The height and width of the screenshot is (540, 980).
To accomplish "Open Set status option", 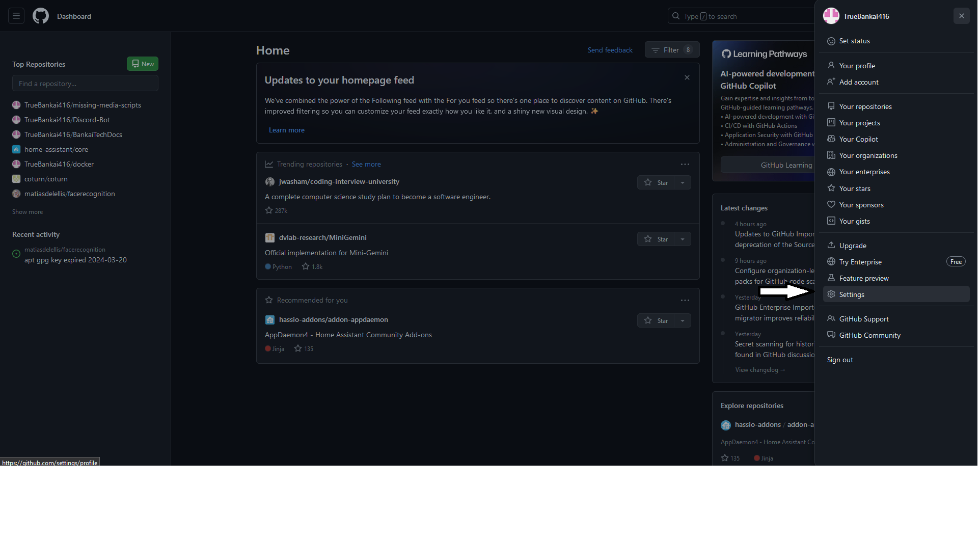I will click(896, 41).
